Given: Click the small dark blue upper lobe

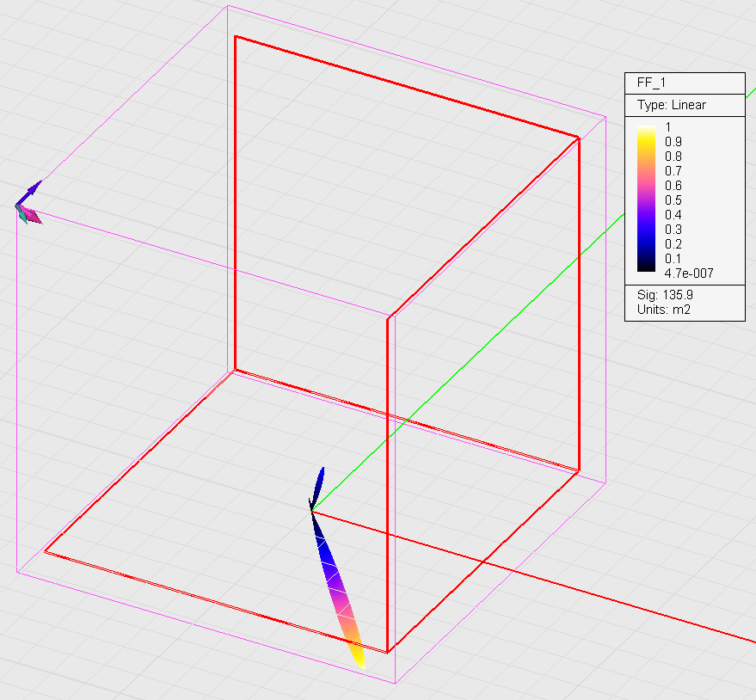Looking at the screenshot, I should (319, 484).
